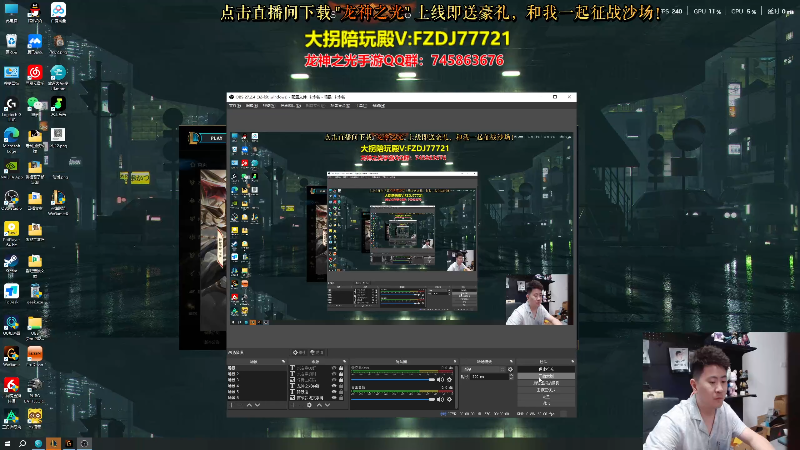Click the Exit button in OBS controls

click(546, 404)
